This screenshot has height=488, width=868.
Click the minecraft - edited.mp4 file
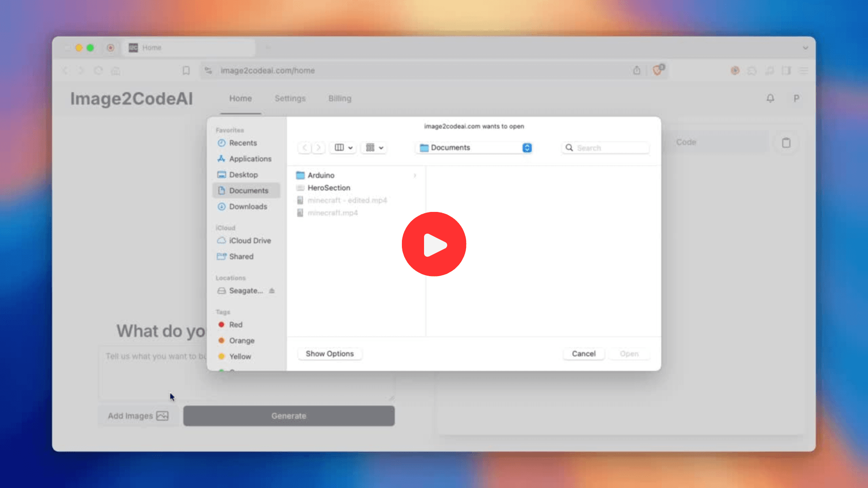(348, 200)
